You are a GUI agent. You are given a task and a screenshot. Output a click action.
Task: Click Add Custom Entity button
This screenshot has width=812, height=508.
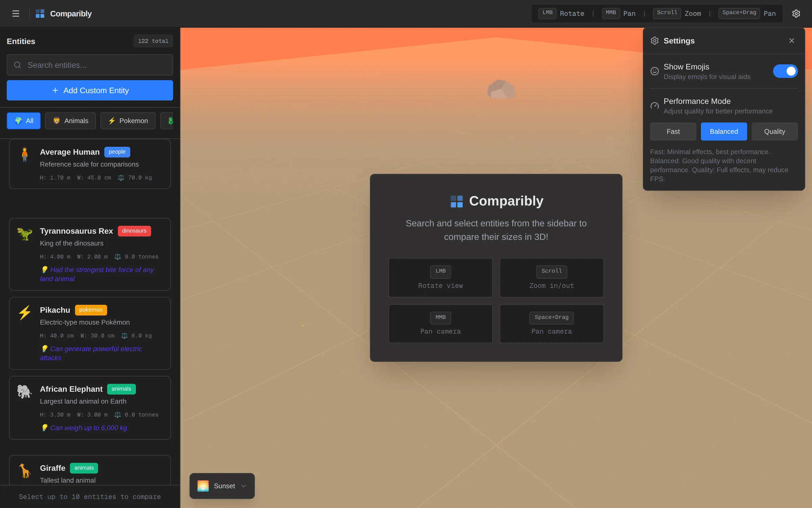click(90, 90)
